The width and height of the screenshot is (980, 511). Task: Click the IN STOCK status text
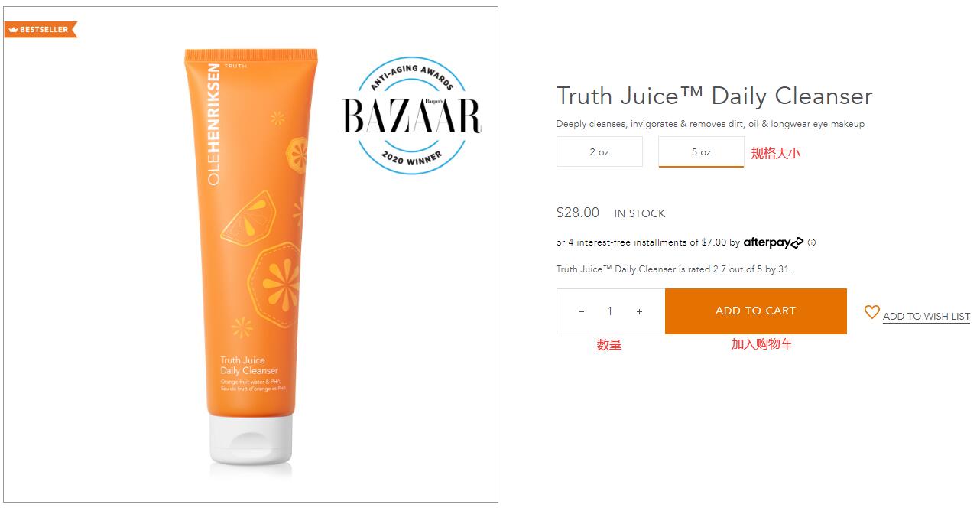640,213
